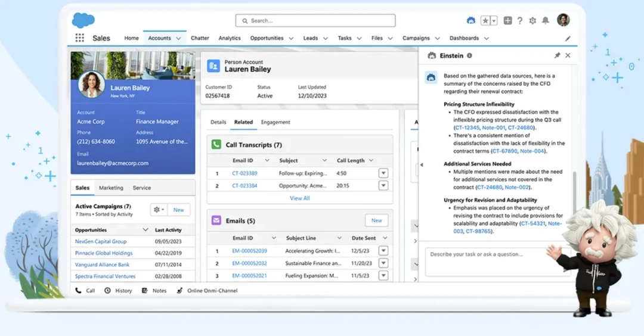The height and width of the screenshot is (336, 644).
Task: Open the Help question mark icon
Action: click(520, 20)
